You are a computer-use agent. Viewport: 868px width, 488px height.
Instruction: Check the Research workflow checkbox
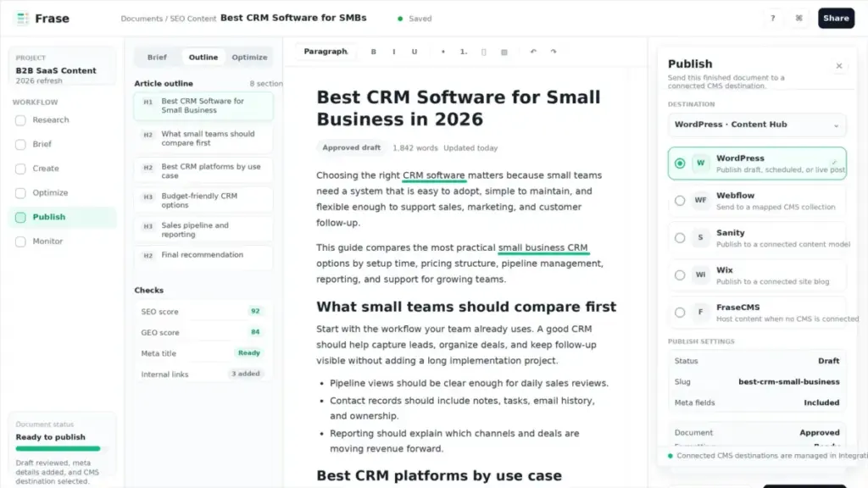pos(20,120)
